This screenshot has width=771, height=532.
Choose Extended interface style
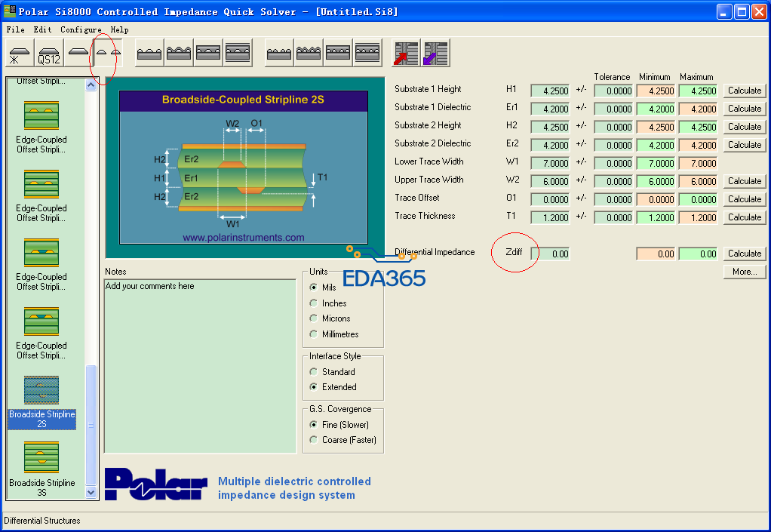click(314, 387)
